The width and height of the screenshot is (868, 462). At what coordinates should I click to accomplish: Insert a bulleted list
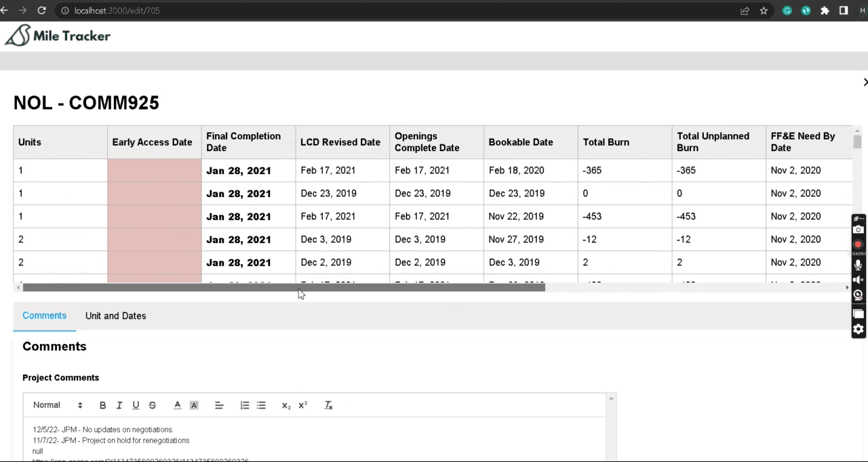(261, 405)
